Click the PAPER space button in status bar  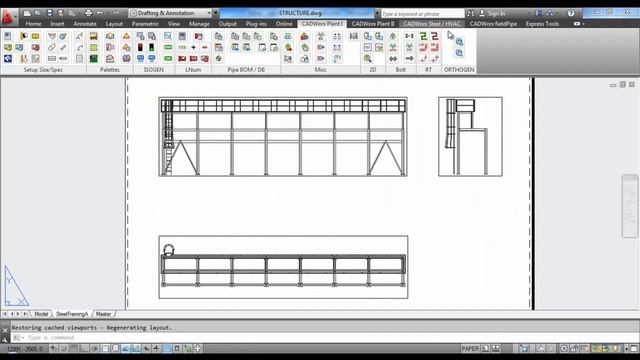[x=470, y=349]
